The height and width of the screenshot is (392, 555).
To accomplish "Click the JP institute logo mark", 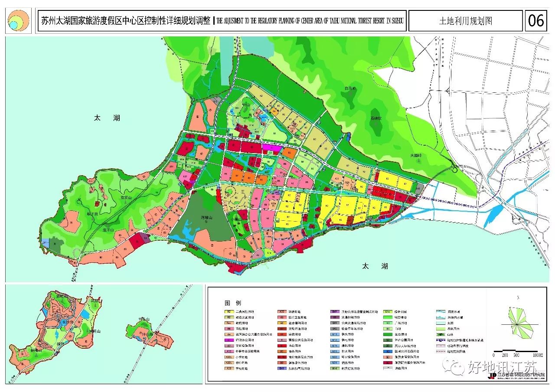I will pyautogui.click(x=492, y=375).
